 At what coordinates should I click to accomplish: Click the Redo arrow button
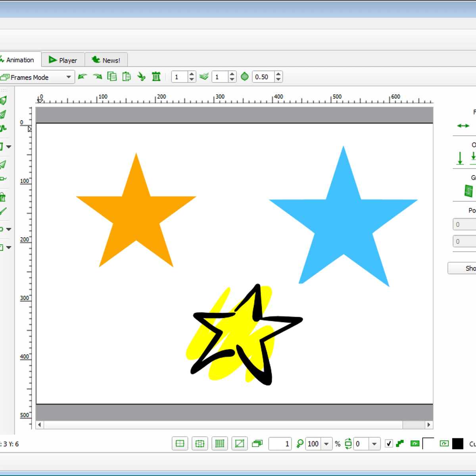(97, 77)
